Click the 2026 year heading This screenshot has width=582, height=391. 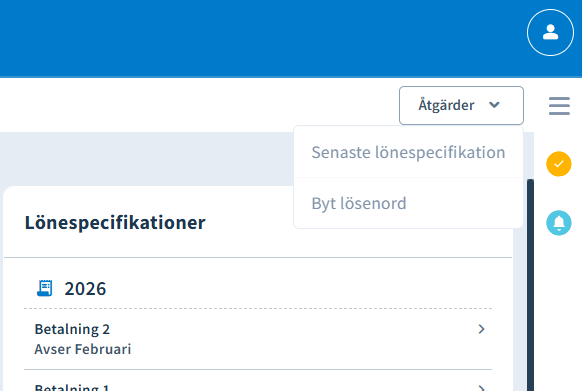[x=85, y=289]
